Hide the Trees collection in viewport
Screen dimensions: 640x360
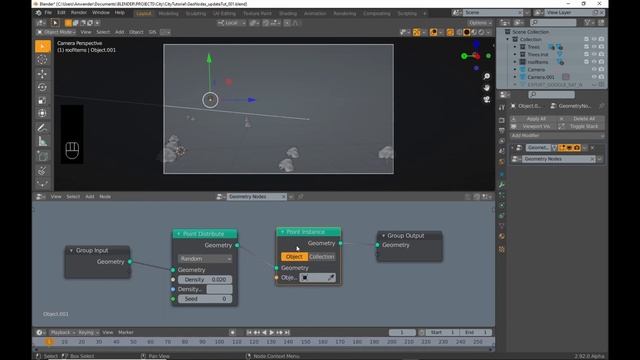pos(594,47)
